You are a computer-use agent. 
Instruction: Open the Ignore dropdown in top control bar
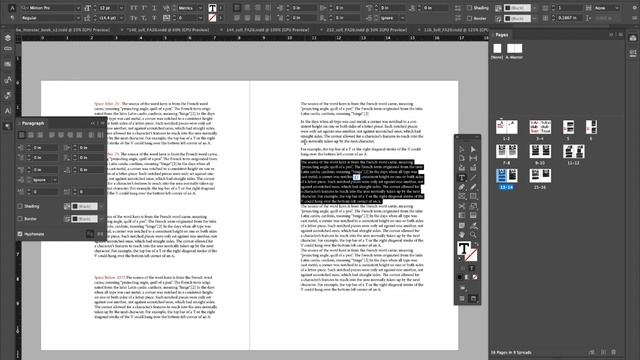pos(403,18)
